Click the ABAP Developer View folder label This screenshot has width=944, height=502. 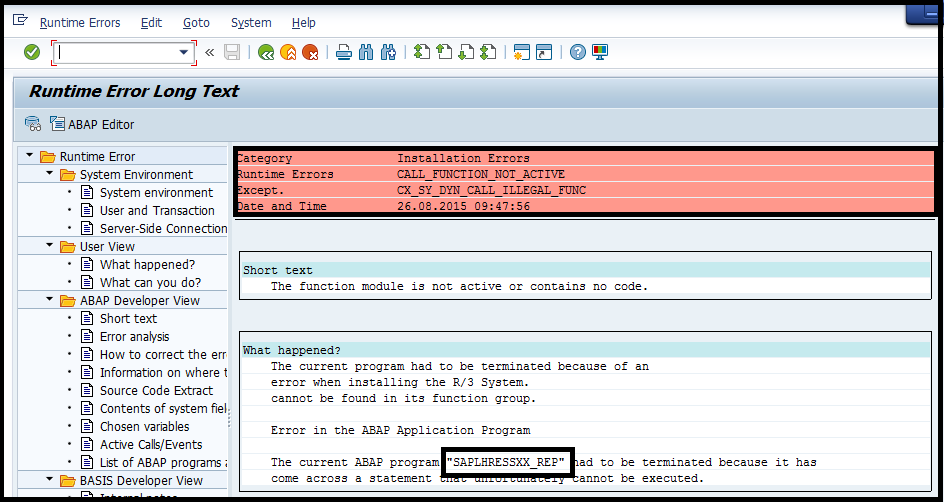click(x=140, y=300)
